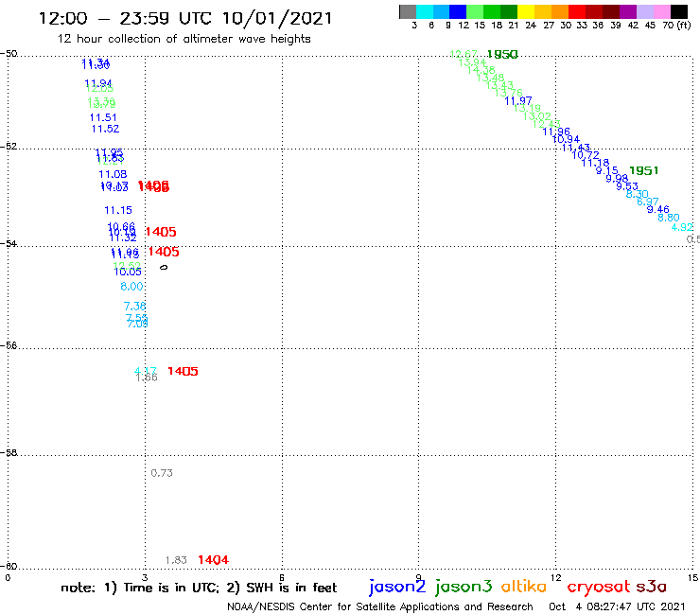
Task: Click the wave height value 11.51
Action: [103, 118]
